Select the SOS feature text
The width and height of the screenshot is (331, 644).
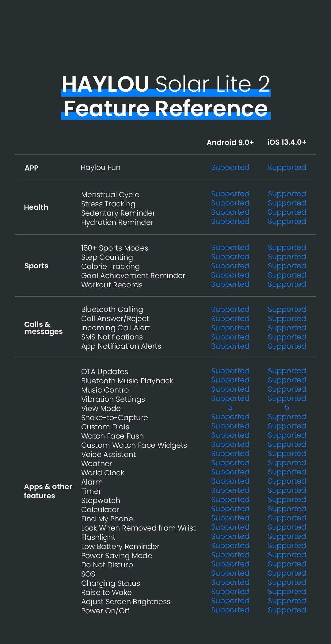click(x=88, y=574)
